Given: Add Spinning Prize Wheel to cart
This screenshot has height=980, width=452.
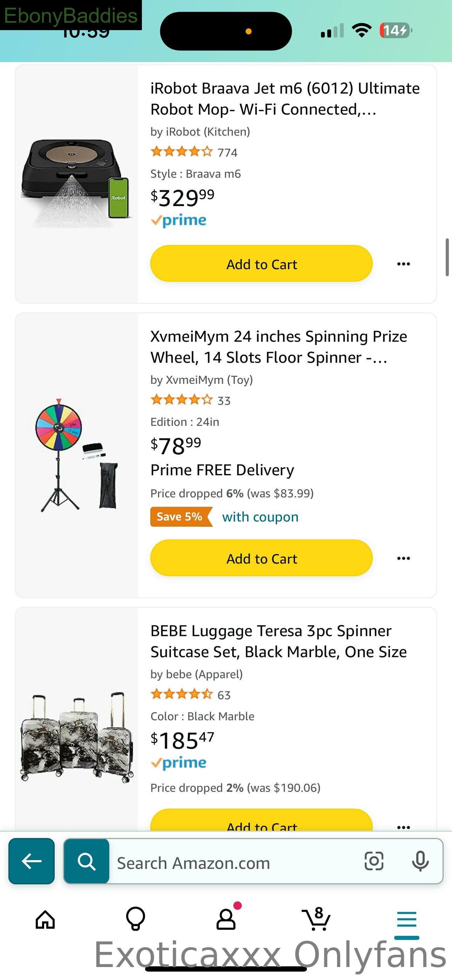Looking at the screenshot, I should pyautogui.click(x=261, y=558).
